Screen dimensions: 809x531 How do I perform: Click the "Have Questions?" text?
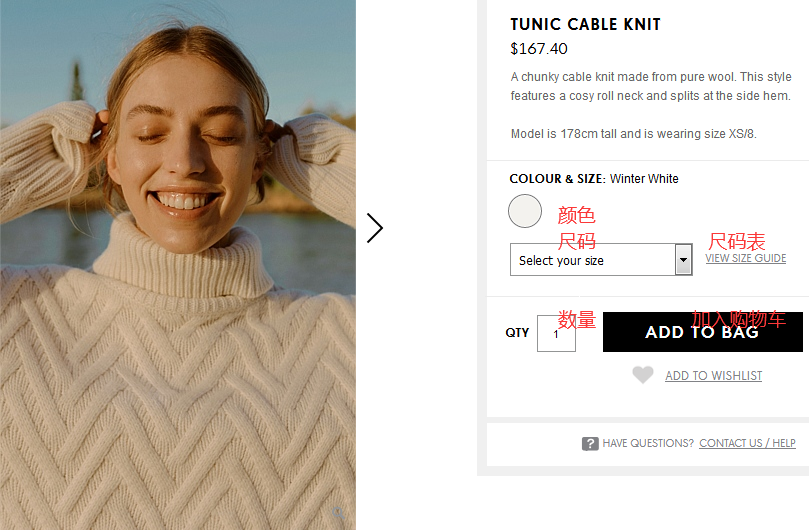(648, 443)
